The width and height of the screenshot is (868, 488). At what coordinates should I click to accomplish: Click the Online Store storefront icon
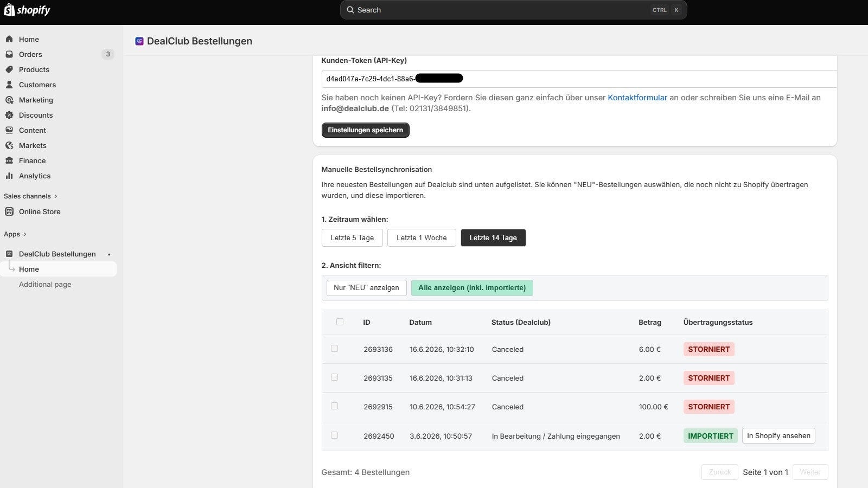tap(9, 211)
